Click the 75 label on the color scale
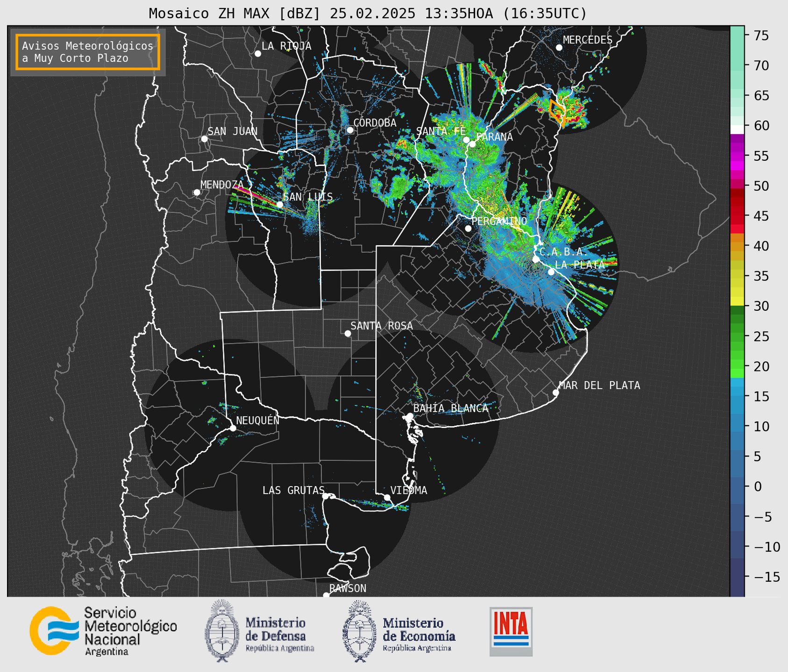The height and width of the screenshot is (672, 788). [761, 36]
